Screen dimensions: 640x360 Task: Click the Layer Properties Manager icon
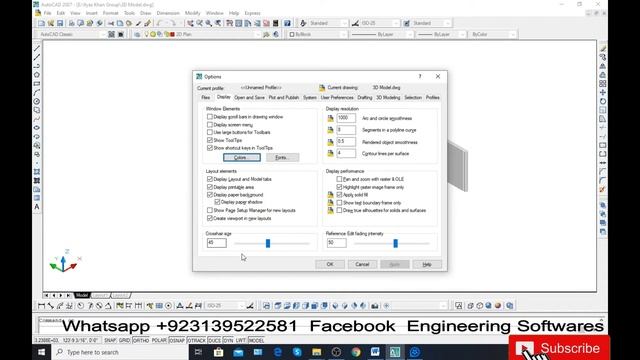137,34
